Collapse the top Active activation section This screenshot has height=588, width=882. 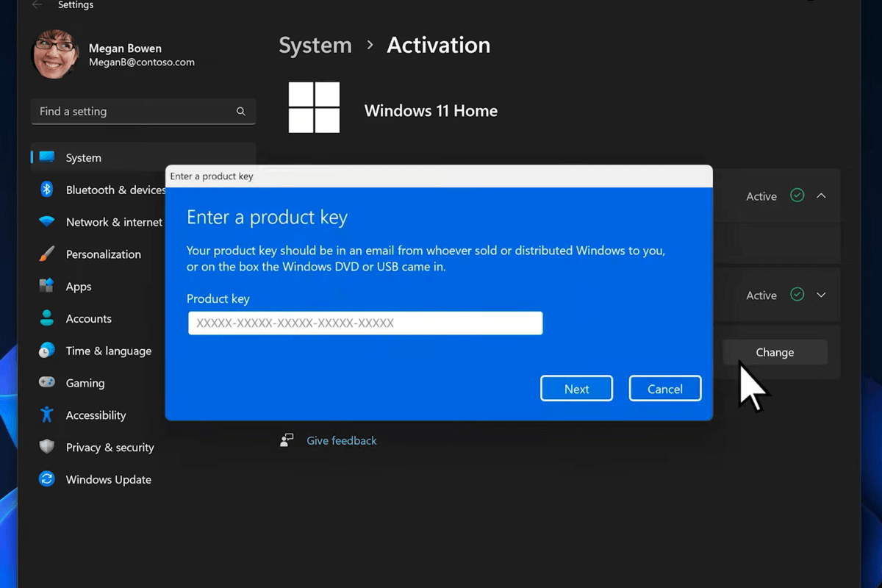tap(822, 196)
